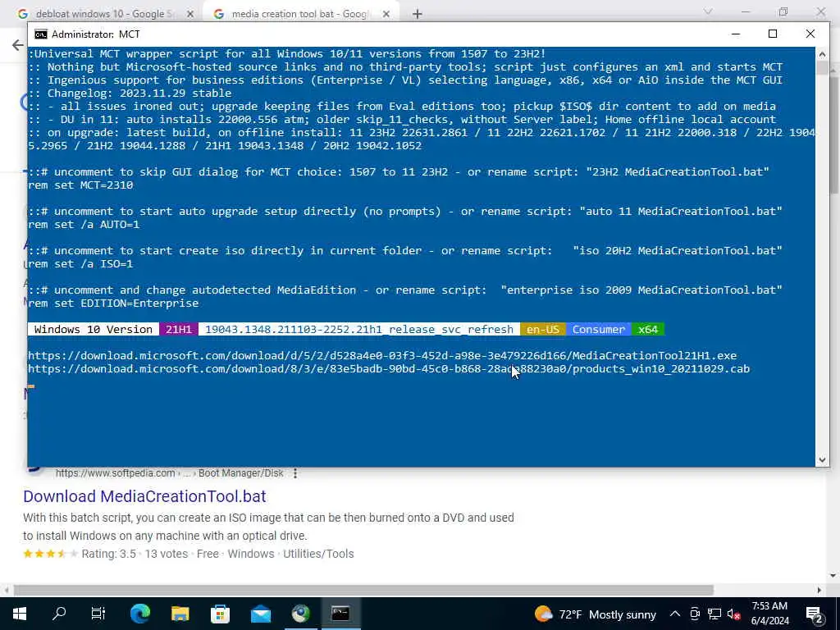Click the products_win10_20211029.cab URL line
Screen dimensions: 840x630
pos(389,369)
